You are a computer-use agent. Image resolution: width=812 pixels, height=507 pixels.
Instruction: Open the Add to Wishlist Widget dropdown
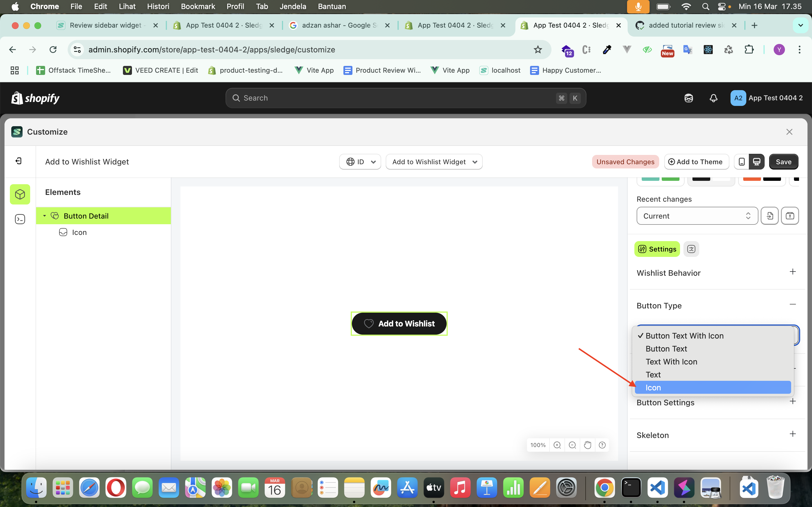click(x=434, y=161)
